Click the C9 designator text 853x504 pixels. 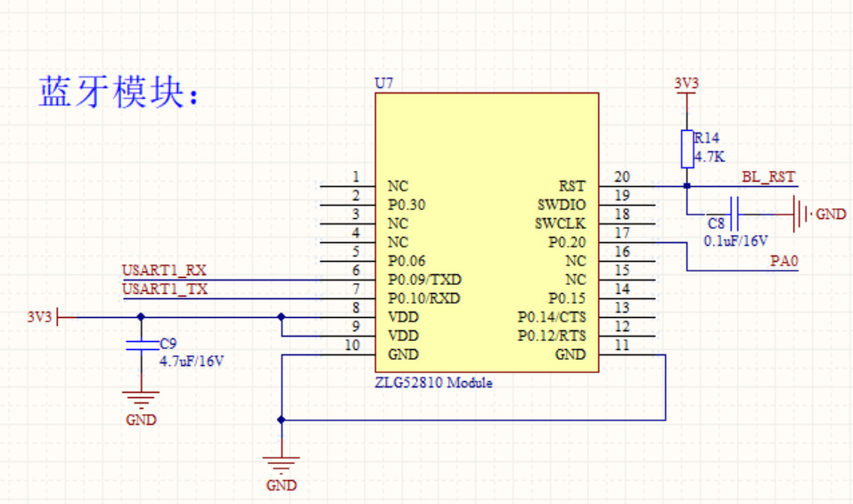(x=168, y=344)
